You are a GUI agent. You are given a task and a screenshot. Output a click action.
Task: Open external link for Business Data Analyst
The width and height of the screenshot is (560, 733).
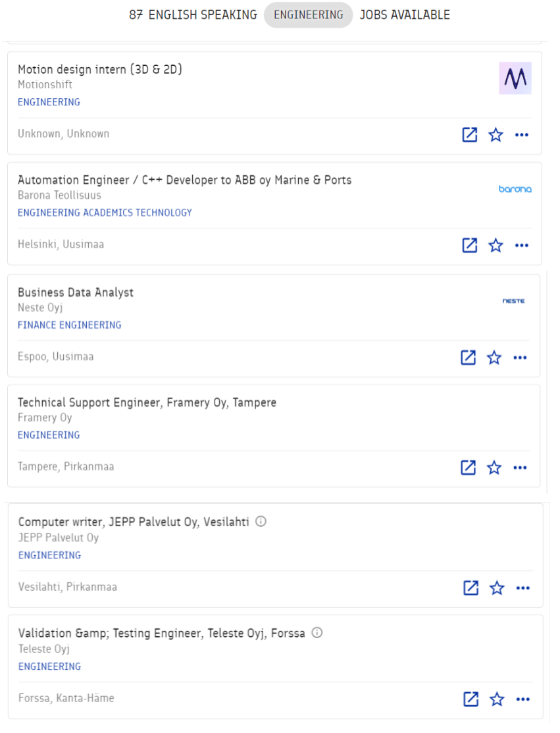pos(468,358)
